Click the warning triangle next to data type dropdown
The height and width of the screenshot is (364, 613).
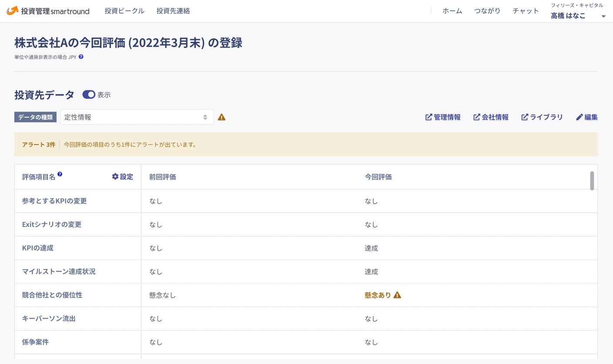pos(222,117)
